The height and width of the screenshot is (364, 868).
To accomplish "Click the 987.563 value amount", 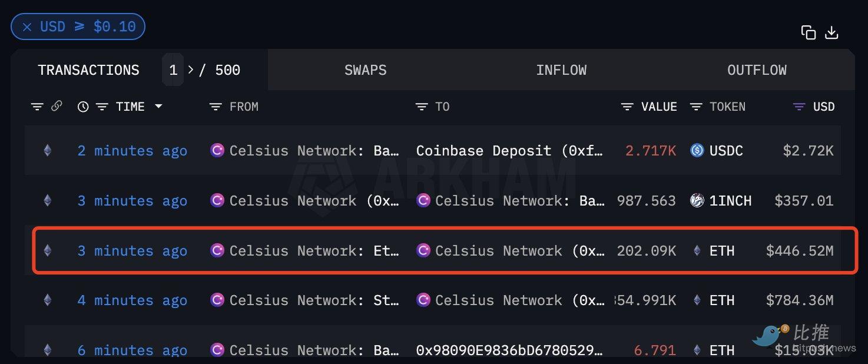I will [x=646, y=201].
